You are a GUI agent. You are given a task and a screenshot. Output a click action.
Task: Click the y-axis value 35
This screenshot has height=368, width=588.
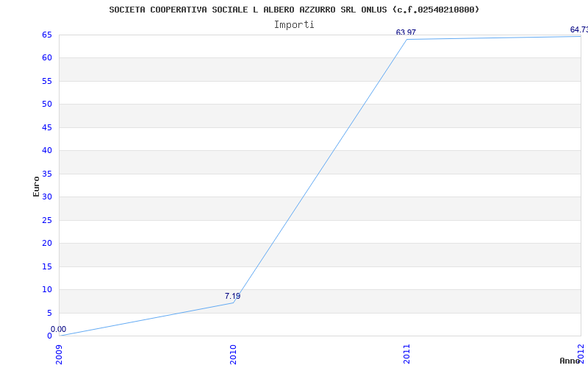pyautogui.click(x=47, y=174)
